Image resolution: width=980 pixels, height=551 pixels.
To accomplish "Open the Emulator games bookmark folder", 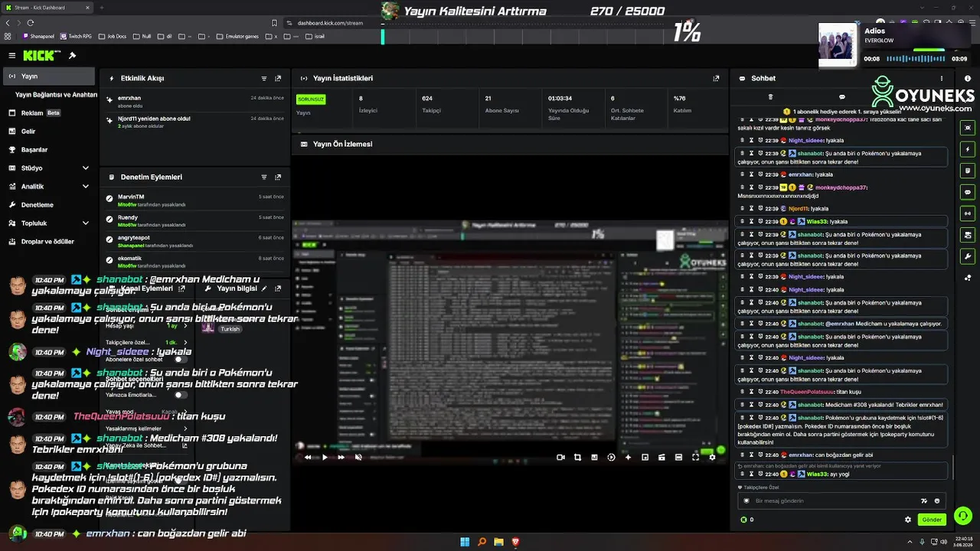I will [x=237, y=36].
